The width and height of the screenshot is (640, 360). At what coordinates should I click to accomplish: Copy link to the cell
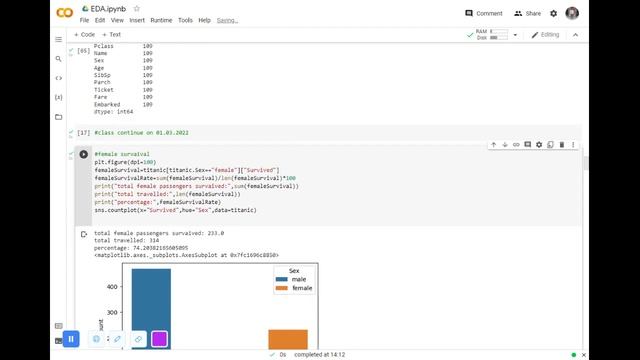(516, 144)
